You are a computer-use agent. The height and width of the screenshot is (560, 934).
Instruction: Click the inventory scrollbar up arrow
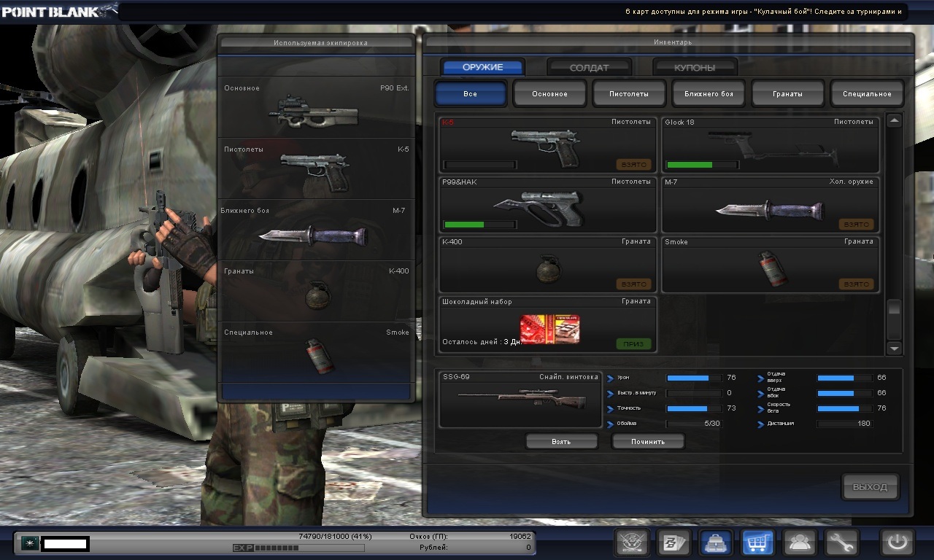[894, 120]
